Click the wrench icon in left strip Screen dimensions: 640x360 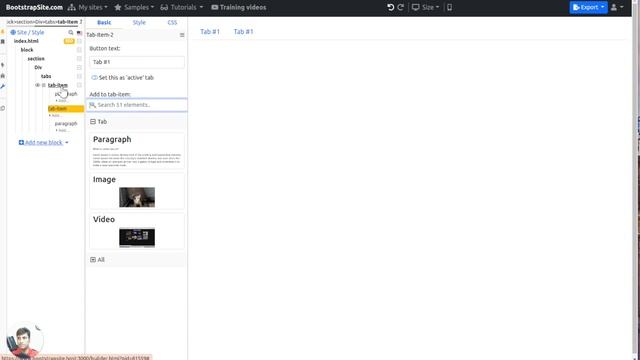3,87
